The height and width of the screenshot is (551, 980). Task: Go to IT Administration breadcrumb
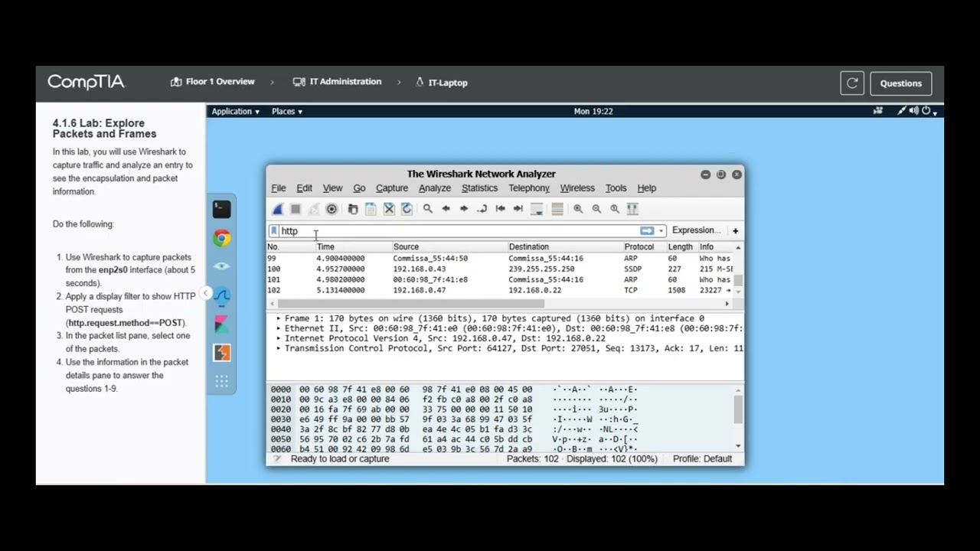pos(337,82)
